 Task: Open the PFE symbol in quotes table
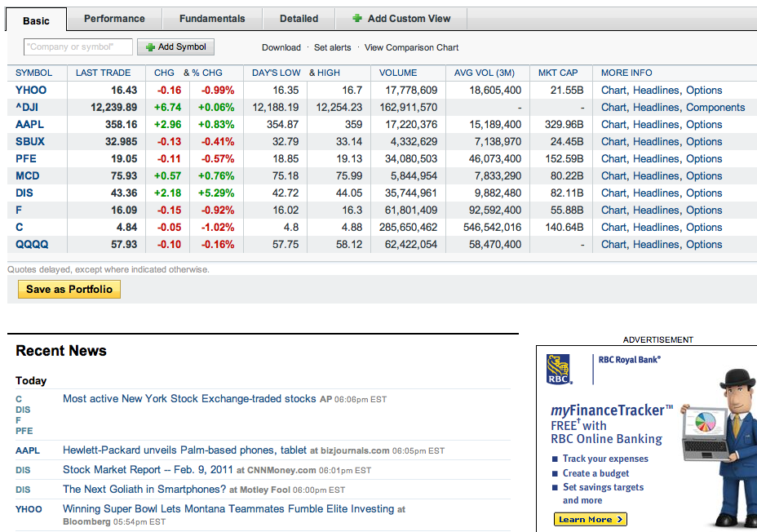click(25, 159)
